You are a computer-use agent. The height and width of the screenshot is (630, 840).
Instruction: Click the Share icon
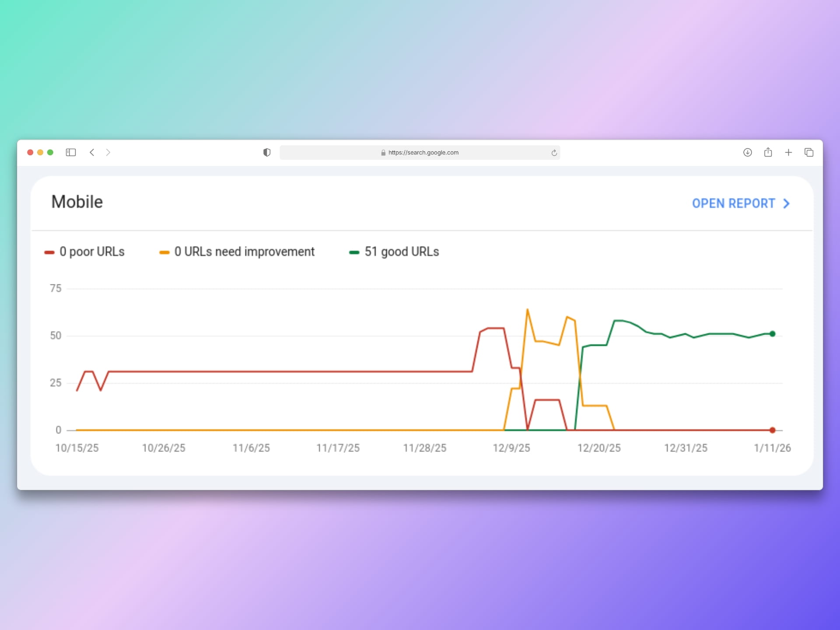tap(768, 152)
